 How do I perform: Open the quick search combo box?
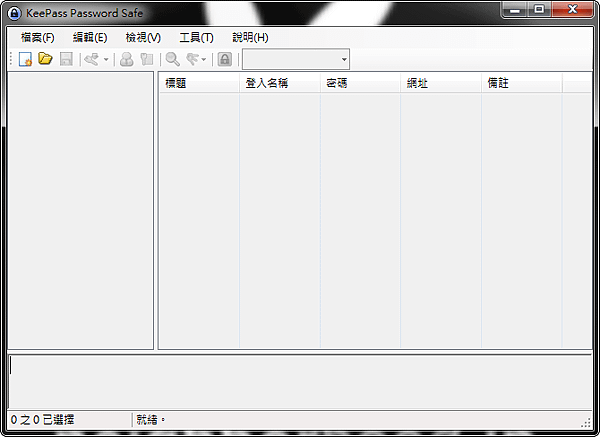[296, 59]
